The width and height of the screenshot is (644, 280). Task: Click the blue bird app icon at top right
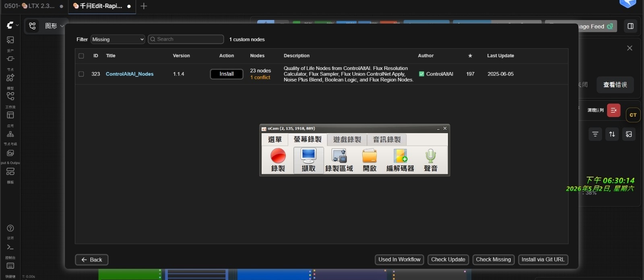point(628,4)
